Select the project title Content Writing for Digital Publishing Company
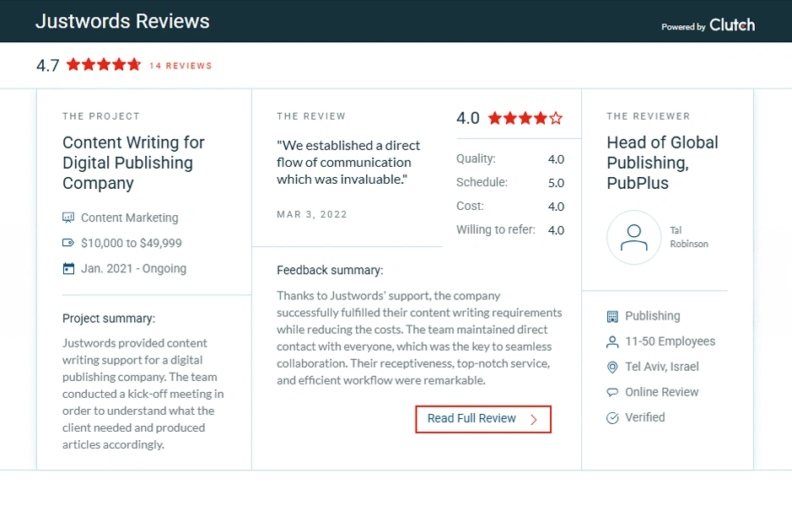Image resolution: width=792 pixels, height=532 pixels. point(133,163)
